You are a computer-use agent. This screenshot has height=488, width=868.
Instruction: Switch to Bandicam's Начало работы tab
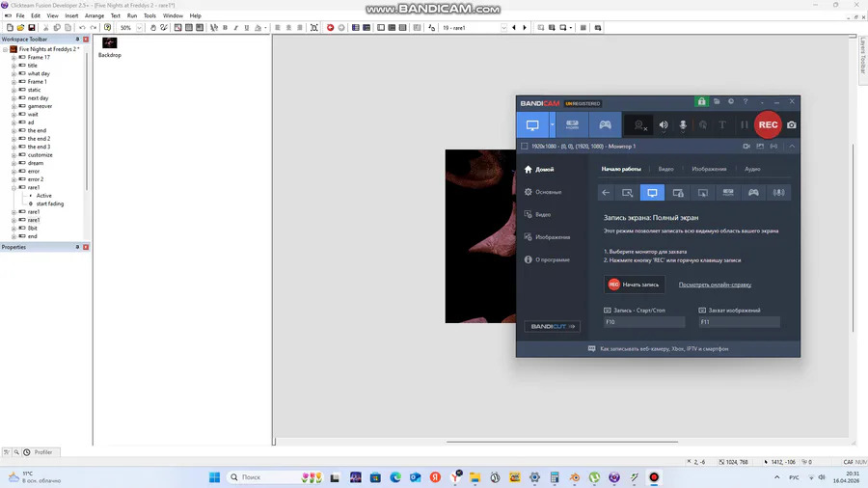coord(621,169)
